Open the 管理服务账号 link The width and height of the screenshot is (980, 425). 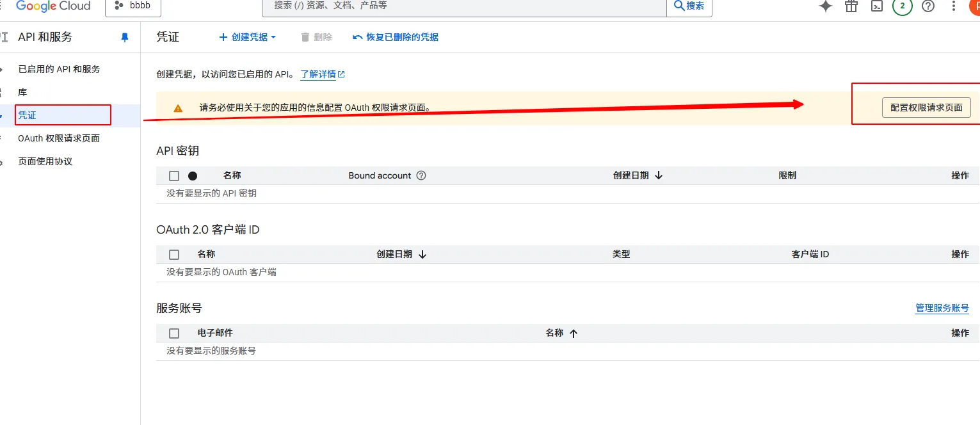click(942, 308)
